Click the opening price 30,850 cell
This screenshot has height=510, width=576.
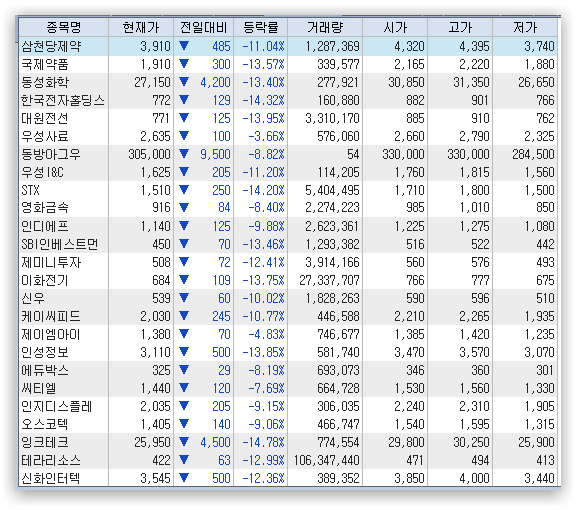click(406, 82)
